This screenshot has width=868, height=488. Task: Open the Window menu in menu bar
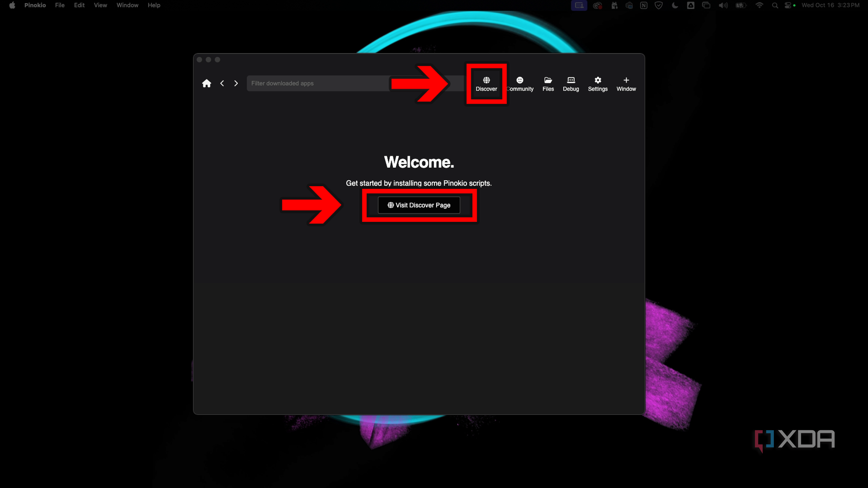[127, 5]
